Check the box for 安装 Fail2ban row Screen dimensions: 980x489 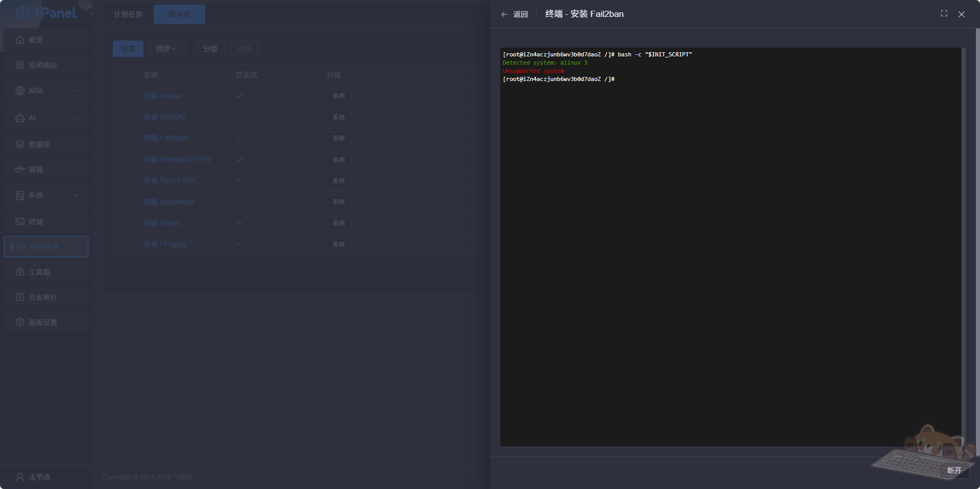(122, 138)
